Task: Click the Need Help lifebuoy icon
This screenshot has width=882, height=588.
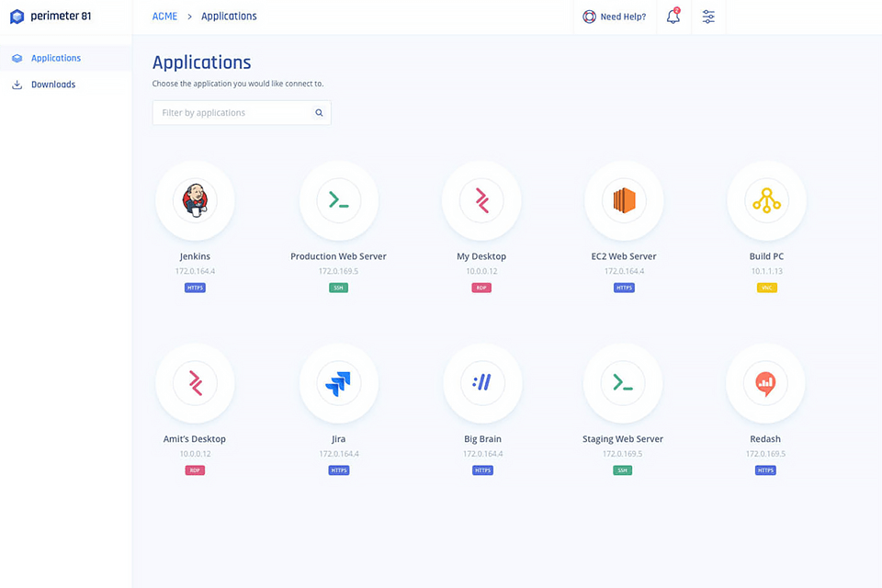Action: (x=589, y=17)
